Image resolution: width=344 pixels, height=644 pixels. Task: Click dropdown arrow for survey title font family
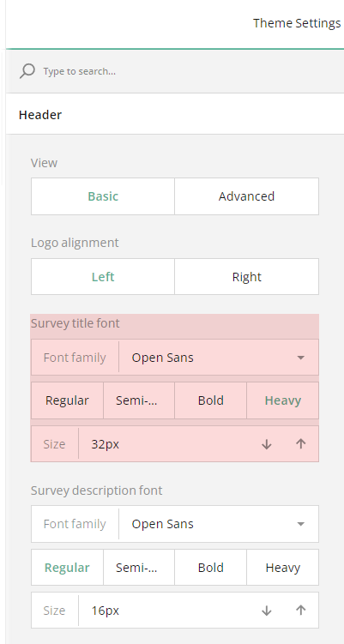301,358
